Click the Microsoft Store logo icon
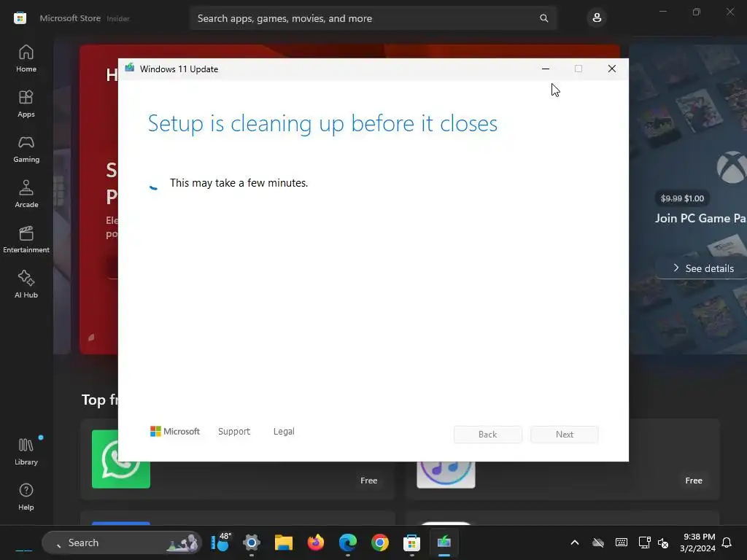 point(20,18)
